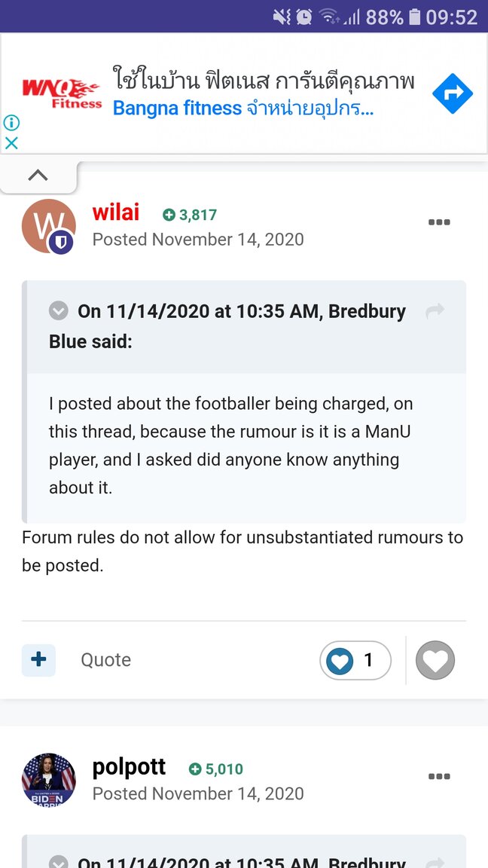Viewport: 488px width, 868px height.
Task: View polpott's 5,010 reputation score
Action: click(x=216, y=769)
